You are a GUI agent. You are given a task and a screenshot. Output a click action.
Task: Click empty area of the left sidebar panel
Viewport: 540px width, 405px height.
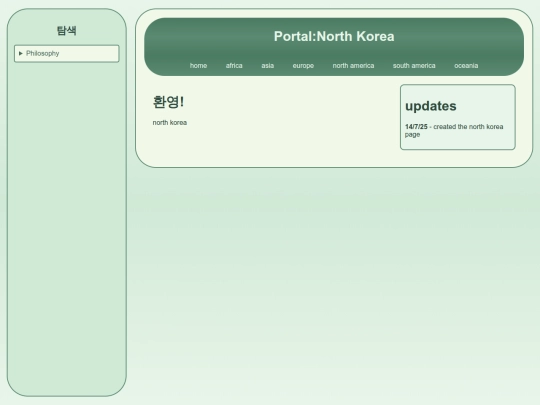[66, 224]
